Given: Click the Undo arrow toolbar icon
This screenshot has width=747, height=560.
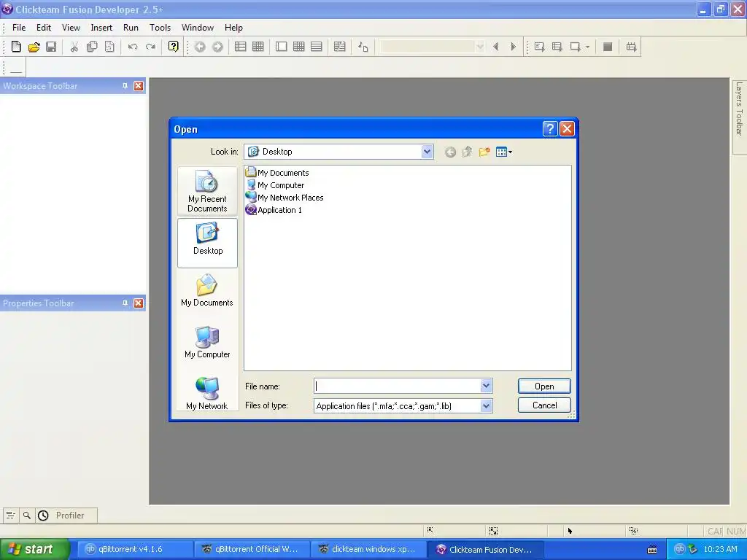Looking at the screenshot, I should [133, 47].
